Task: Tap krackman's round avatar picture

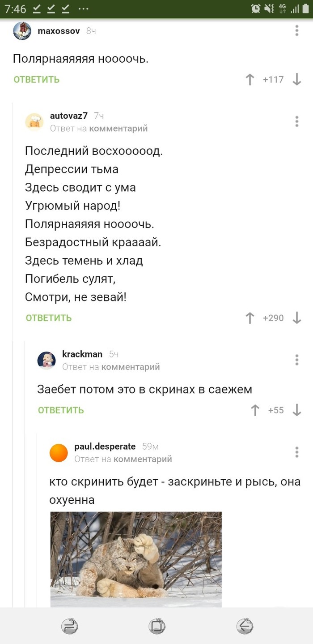Action: (47, 360)
